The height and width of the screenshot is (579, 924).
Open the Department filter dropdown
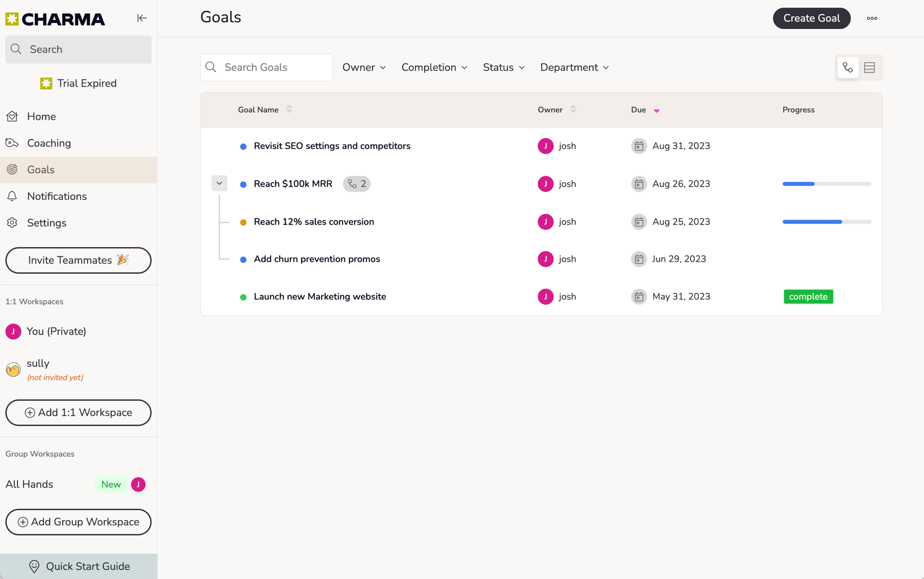coord(574,68)
